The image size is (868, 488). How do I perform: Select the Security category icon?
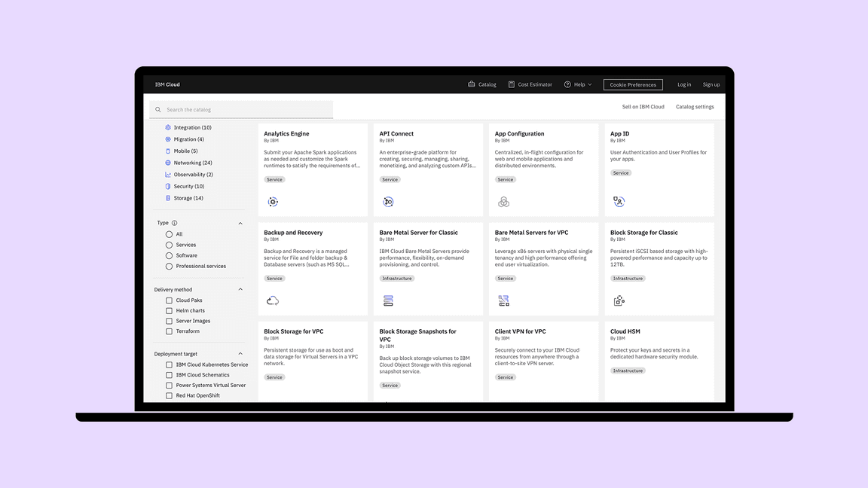pyautogui.click(x=167, y=186)
